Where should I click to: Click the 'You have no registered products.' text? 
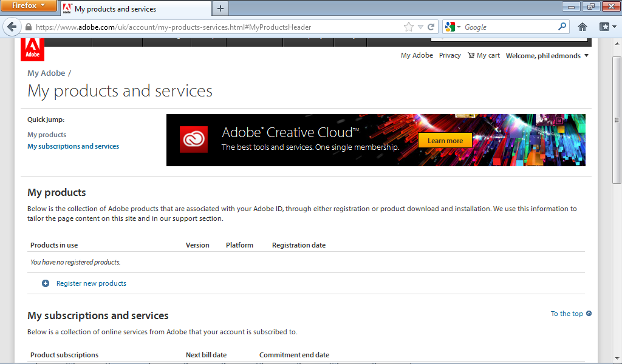[x=75, y=262]
